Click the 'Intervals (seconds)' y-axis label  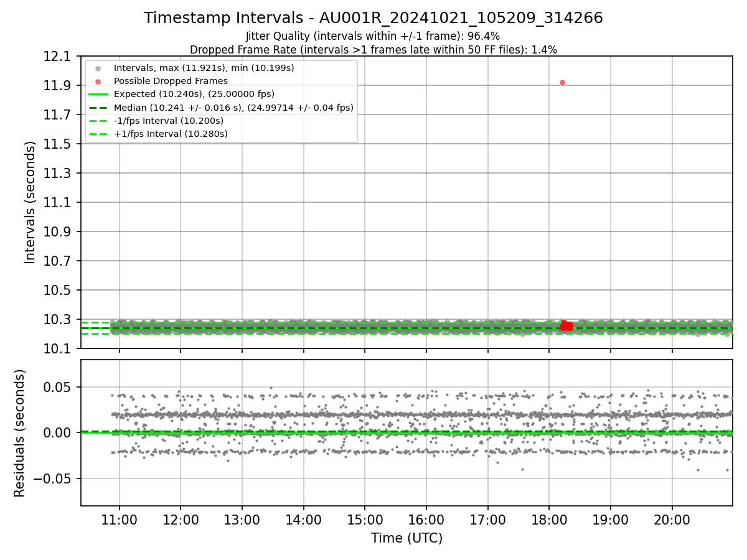coord(31,202)
